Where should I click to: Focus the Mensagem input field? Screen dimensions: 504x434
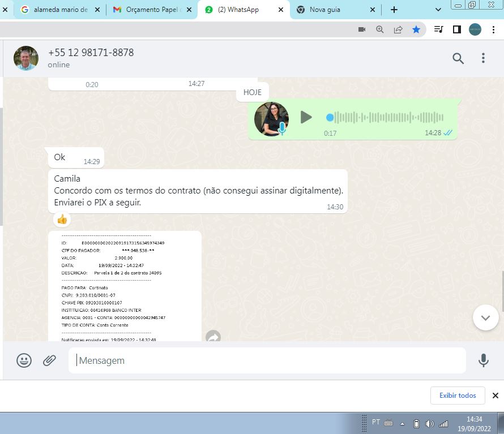(x=267, y=360)
